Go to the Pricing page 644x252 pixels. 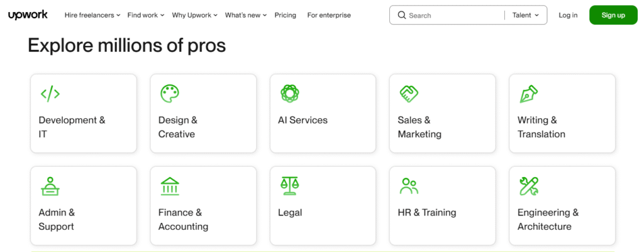(286, 15)
